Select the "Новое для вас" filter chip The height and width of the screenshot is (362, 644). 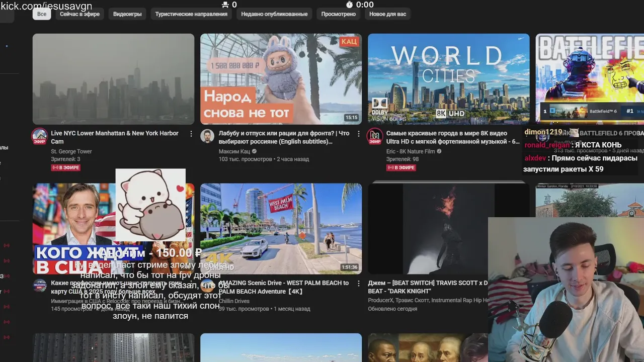pyautogui.click(x=387, y=14)
